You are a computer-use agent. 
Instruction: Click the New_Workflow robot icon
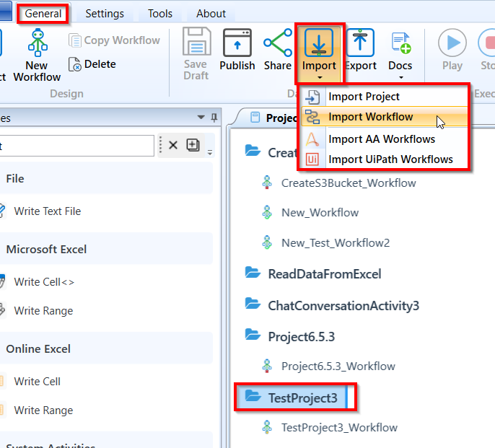[x=267, y=213]
